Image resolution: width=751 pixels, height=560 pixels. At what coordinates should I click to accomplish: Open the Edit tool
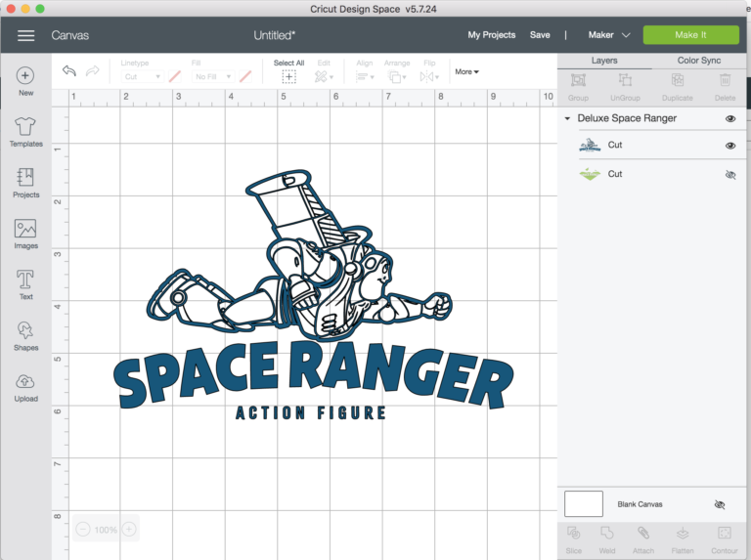click(x=324, y=76)
